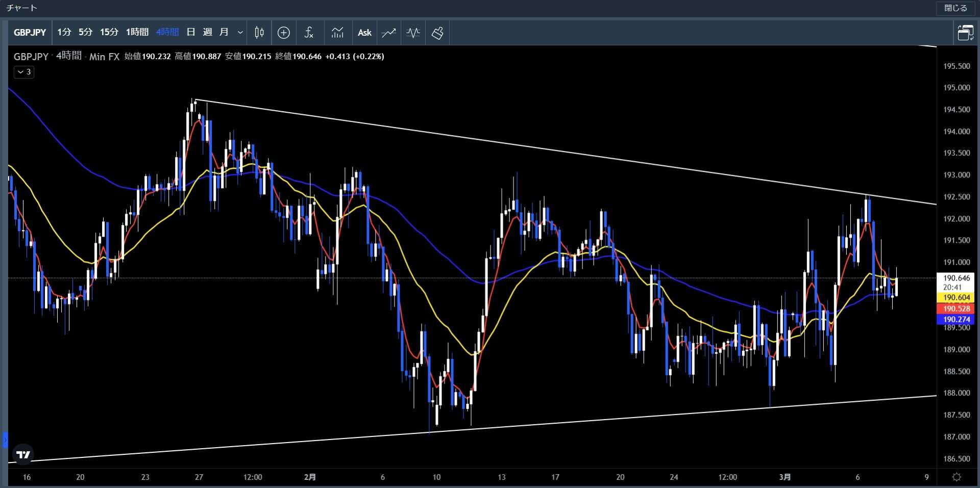Screen dimensions: 980x488
Task: Open the GBPJPY symbol selector
Action: (x=30, y=33)
